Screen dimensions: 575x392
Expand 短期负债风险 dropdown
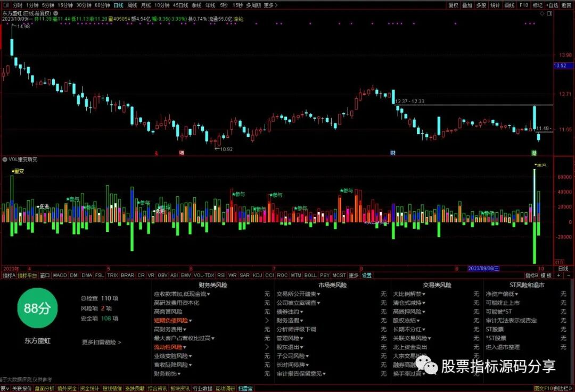[x=172, y=321]
